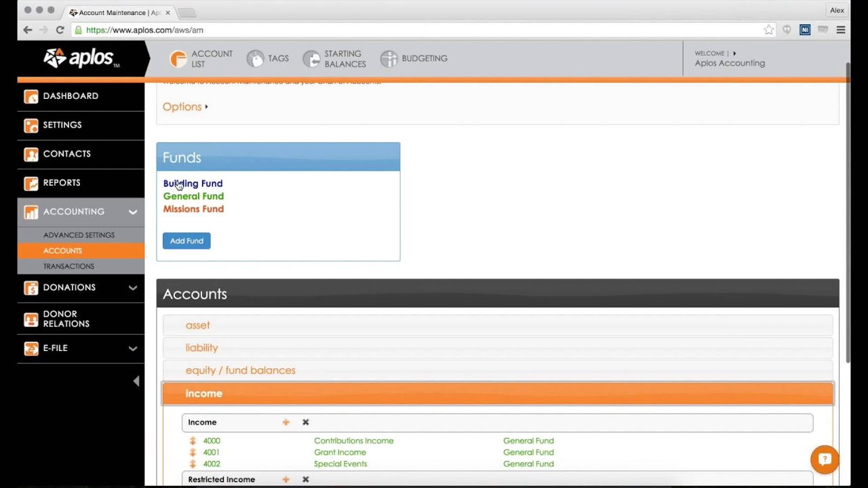This screenshot has width=868, height=488.
Task: Open Transactions submenu item
Action: 81,266
